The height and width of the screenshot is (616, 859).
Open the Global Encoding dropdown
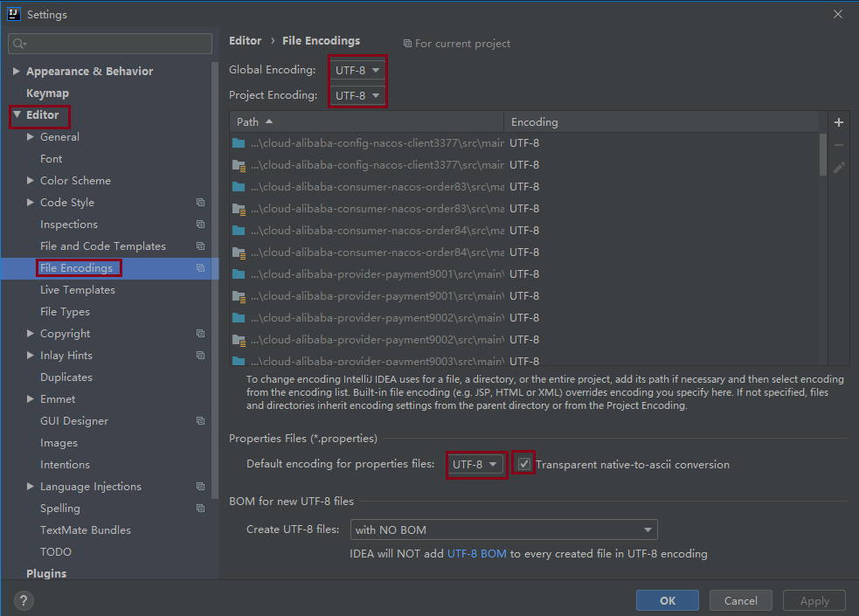click(x=357, y=70)
